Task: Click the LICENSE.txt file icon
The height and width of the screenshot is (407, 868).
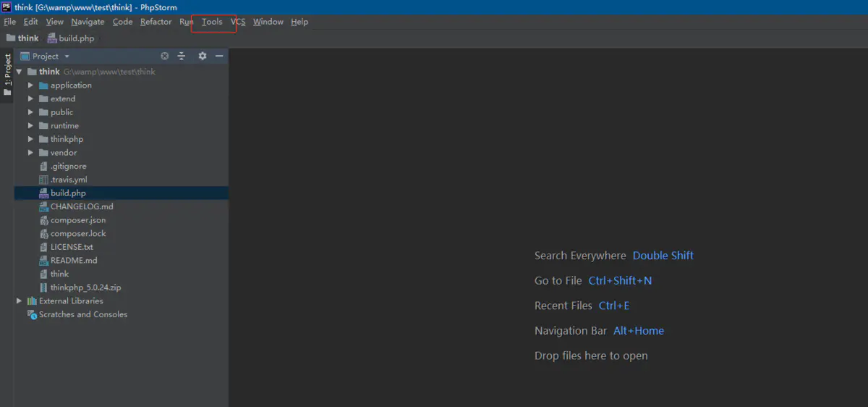Action: click(43, 247)
